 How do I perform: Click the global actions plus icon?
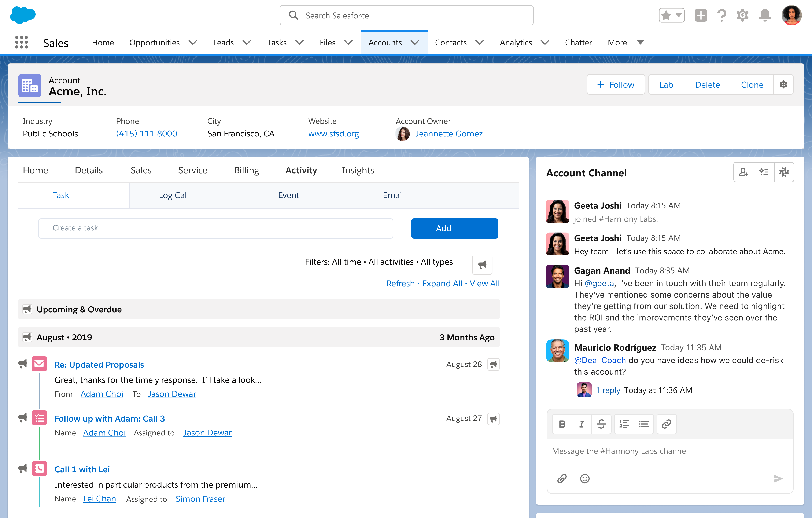[x=701, y=15]
